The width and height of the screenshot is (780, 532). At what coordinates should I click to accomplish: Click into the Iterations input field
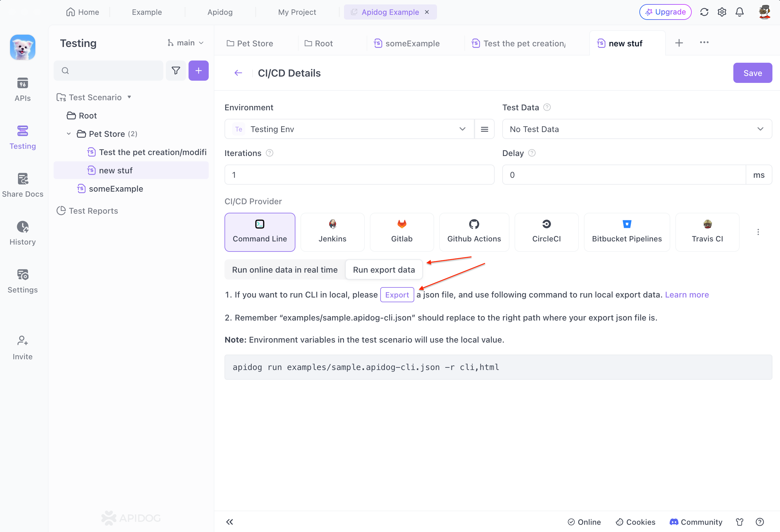pyautogui.click(x=359, y=175)
